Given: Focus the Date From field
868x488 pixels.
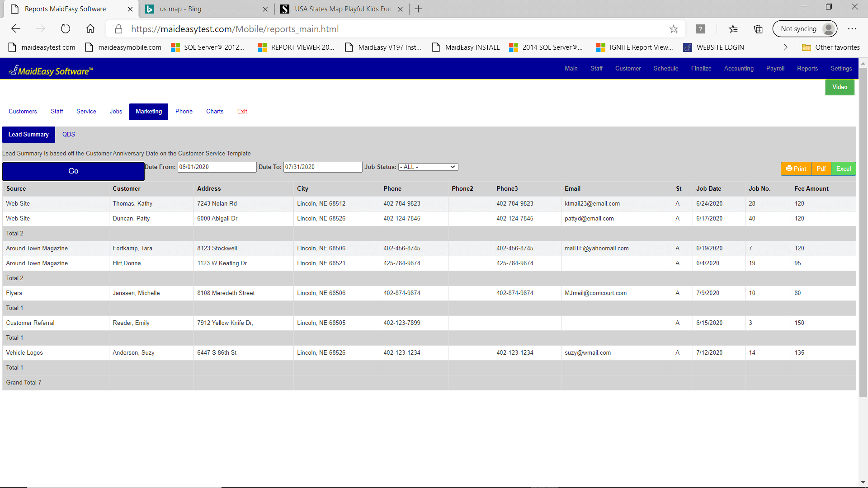Looking at the screenshot, I should pos(217,167).
